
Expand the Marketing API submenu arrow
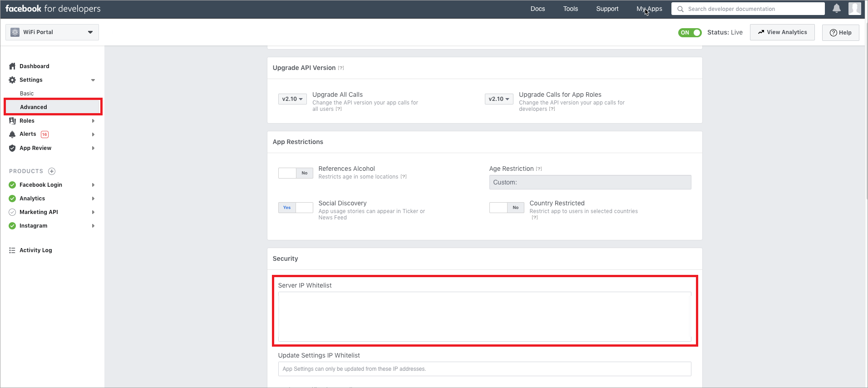93,212
